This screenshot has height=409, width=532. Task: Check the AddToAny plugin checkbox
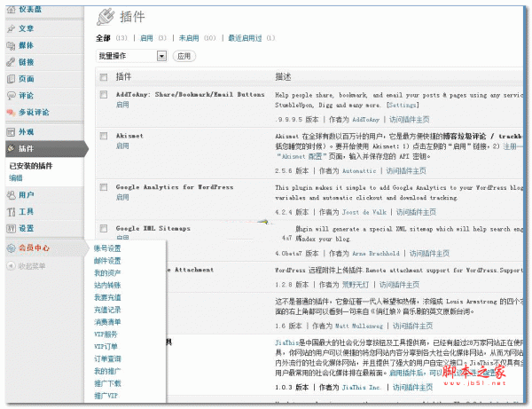104,95
